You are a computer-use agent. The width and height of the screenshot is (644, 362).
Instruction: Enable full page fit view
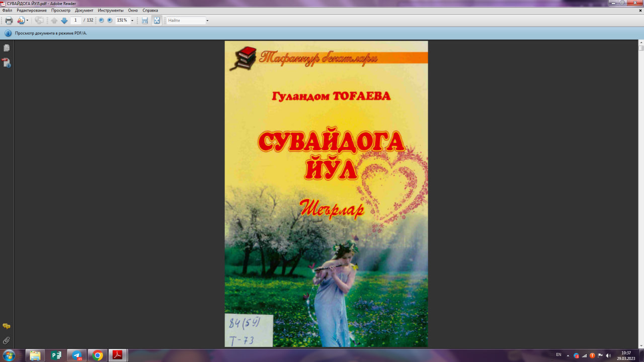pyautogui.click(x=157, y=20)
